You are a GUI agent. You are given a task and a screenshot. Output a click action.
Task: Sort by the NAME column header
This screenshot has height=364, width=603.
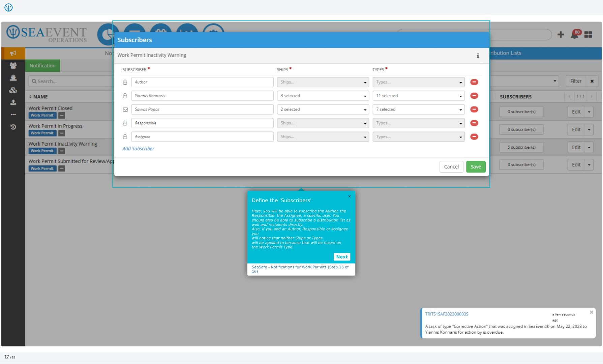pos(38,97)
